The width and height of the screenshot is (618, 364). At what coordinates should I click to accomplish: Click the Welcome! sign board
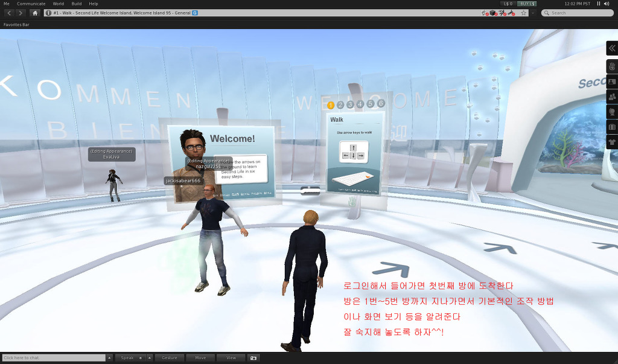tap(221, 163)
